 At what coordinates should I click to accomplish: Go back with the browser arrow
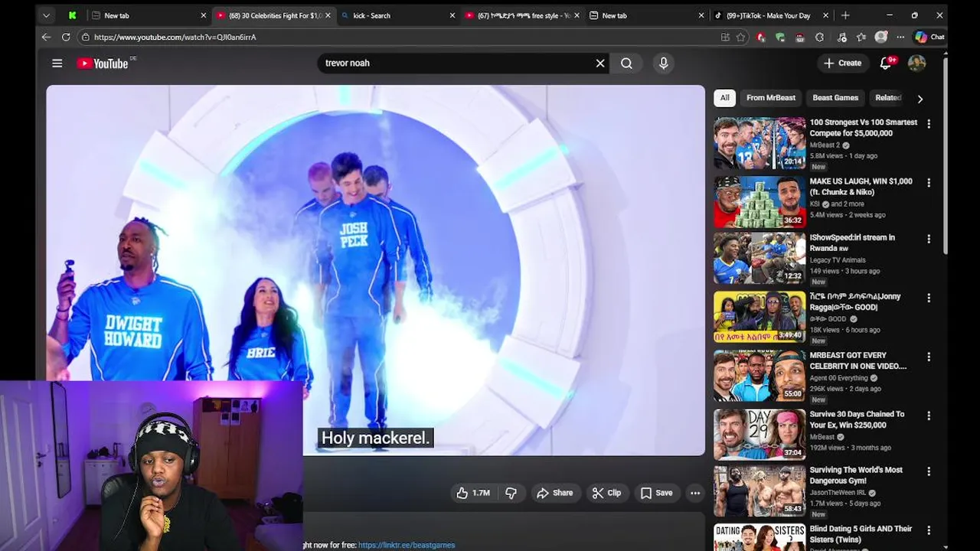click(x=46, y=37)
